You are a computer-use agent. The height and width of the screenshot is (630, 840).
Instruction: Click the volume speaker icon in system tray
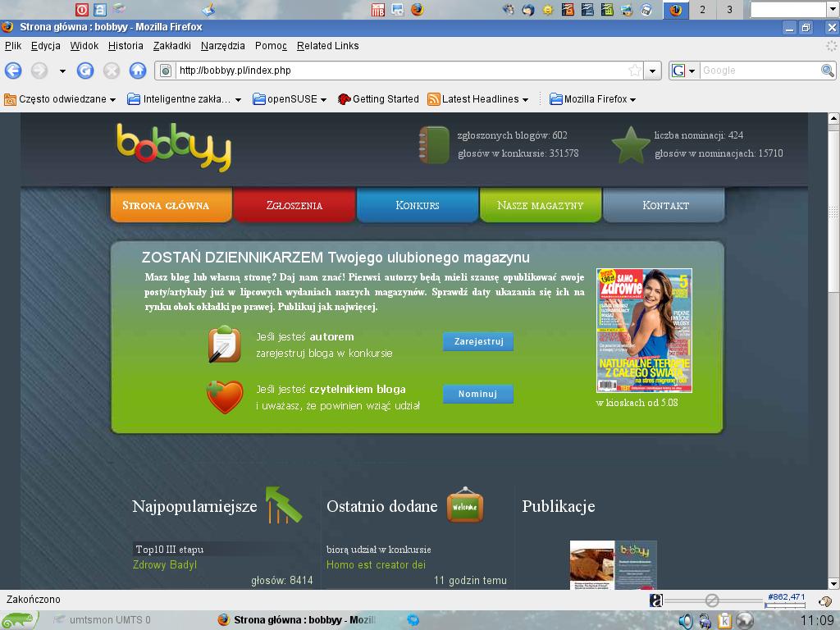685,621
